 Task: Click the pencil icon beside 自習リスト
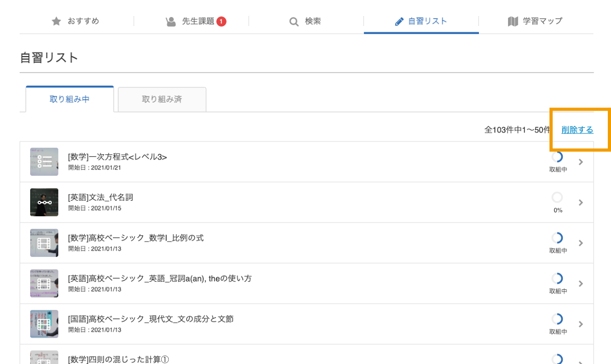399,22
